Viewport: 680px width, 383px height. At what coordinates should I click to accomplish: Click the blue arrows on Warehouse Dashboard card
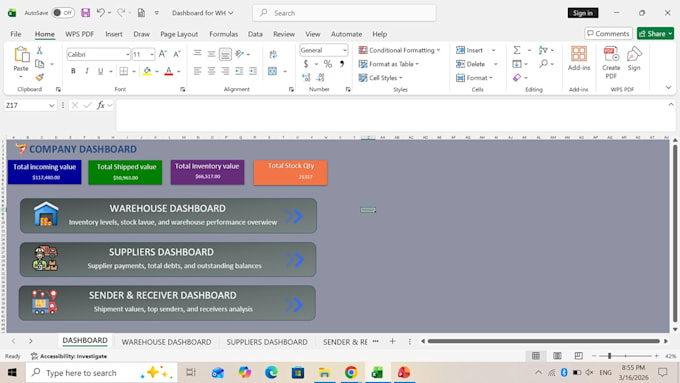click(x=294, y=216)
